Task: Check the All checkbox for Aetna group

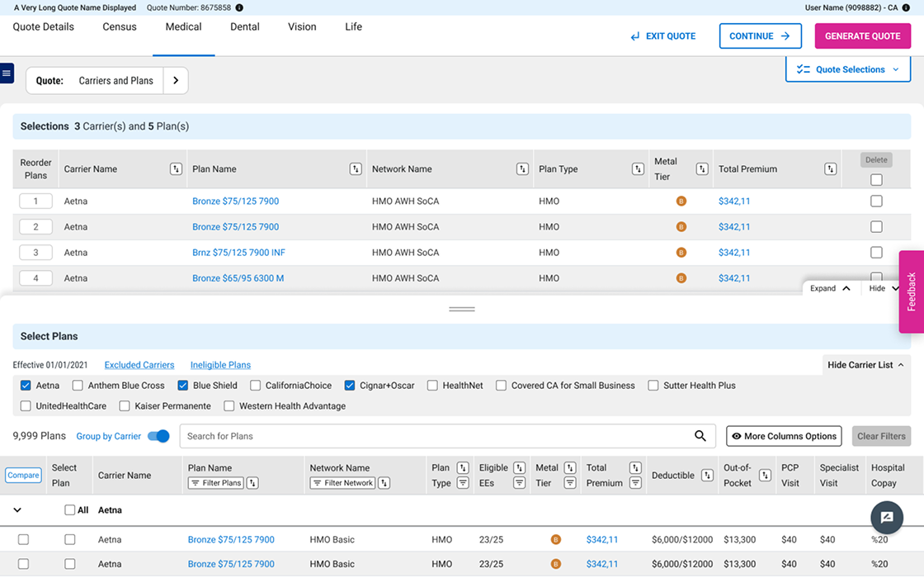Action: pyautogui.click(x=69, y=510)
